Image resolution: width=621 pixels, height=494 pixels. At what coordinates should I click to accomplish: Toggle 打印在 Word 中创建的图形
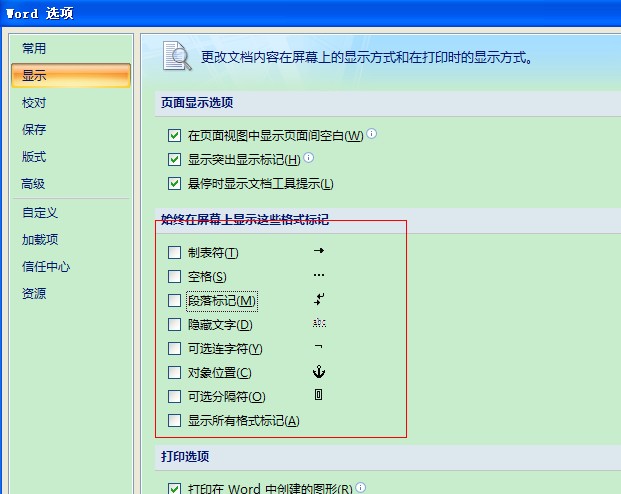click(x=174, y=488)
